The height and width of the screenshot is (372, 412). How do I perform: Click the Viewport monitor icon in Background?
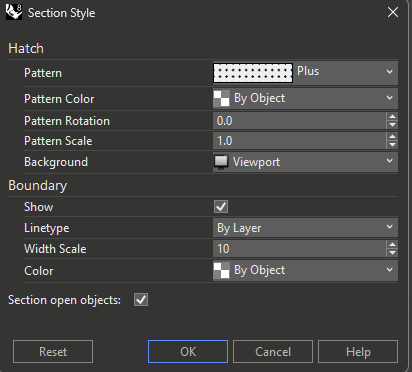coord(221,162)
